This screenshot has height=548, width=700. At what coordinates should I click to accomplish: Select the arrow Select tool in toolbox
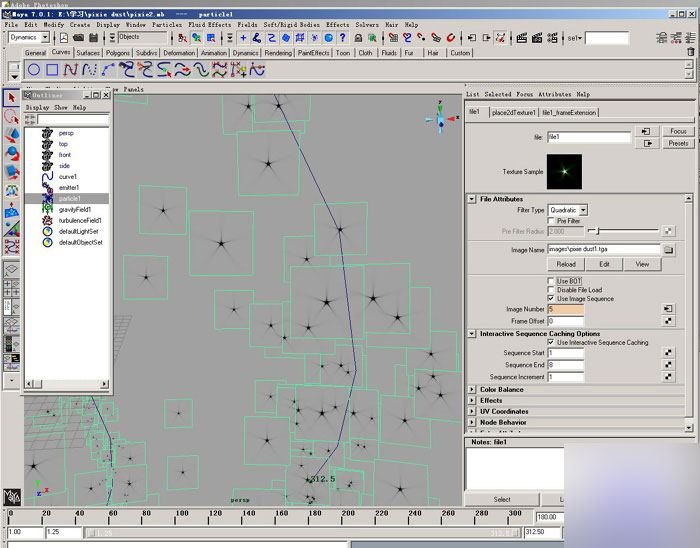[12, 98]
